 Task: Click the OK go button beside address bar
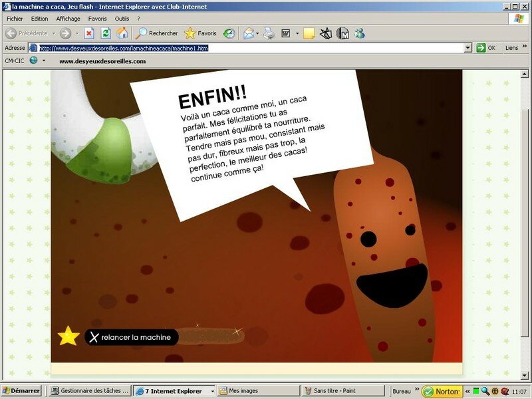click(x=486, y=48)
